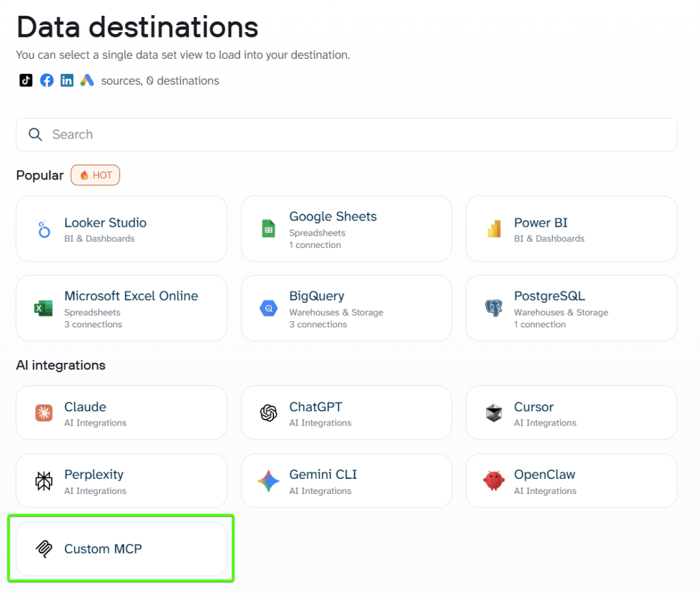
Task: Select the Looker Studio logo icon
Action: (43, 228)
